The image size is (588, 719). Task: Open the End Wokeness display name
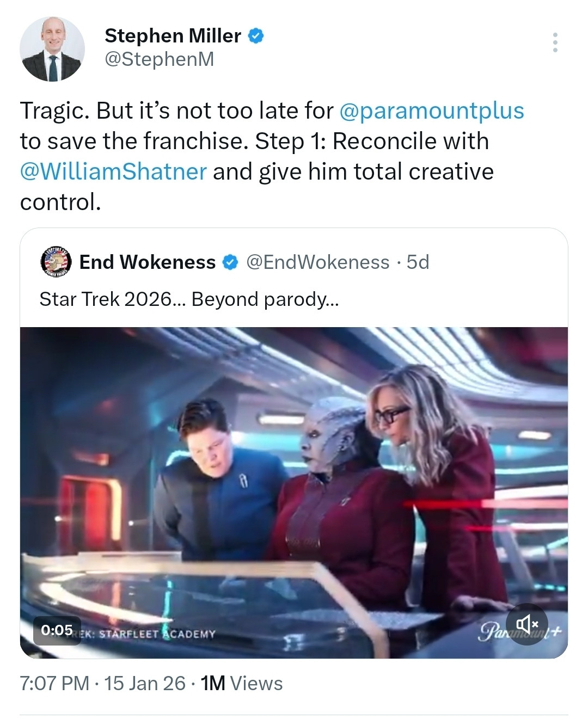coord(148,262)
